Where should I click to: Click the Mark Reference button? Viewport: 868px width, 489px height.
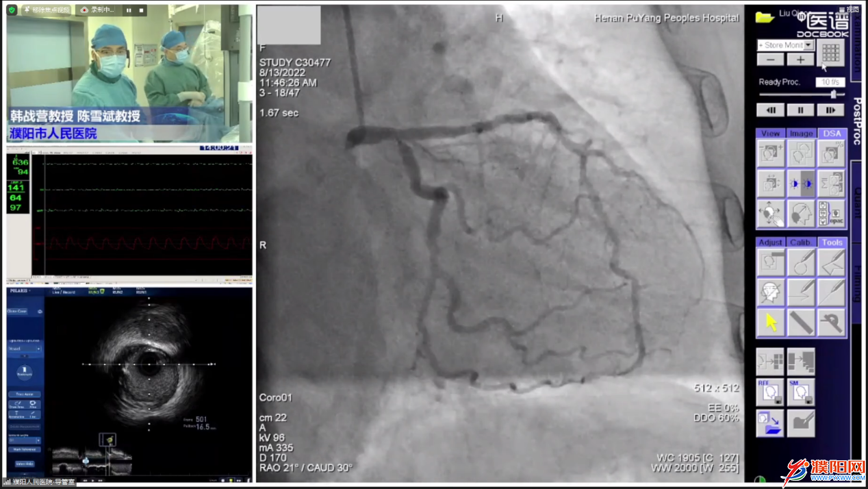(x=24, y=449)
